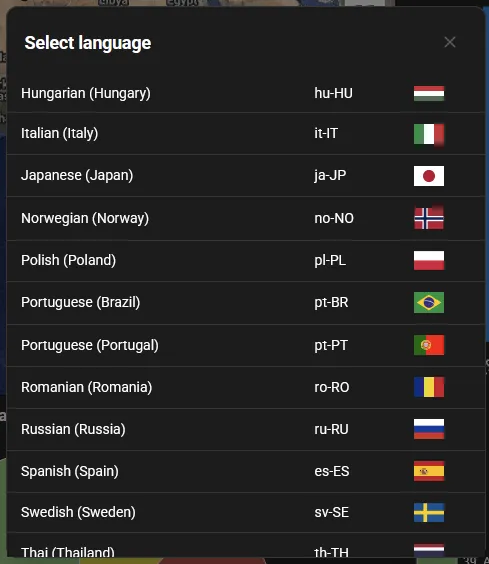This screenshot has width=489, height=564.
Task: Click the Norway flag icon
Action: pyautogui.click(x=429, y=218)
